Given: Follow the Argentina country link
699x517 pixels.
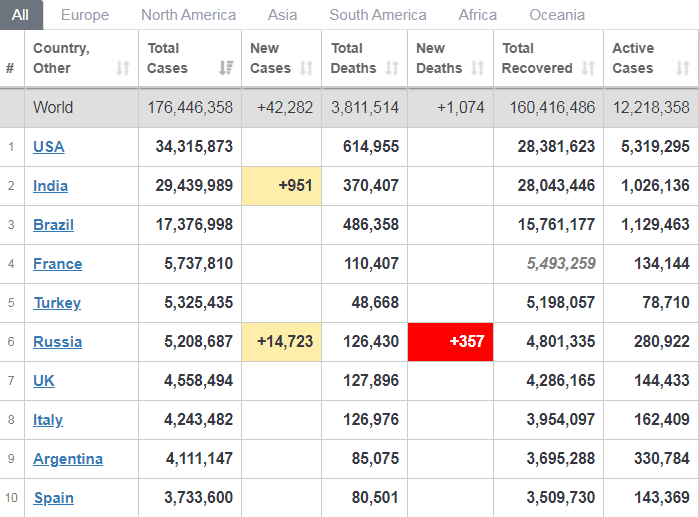Looking at the screenshot, I should [x=68, y=459].
